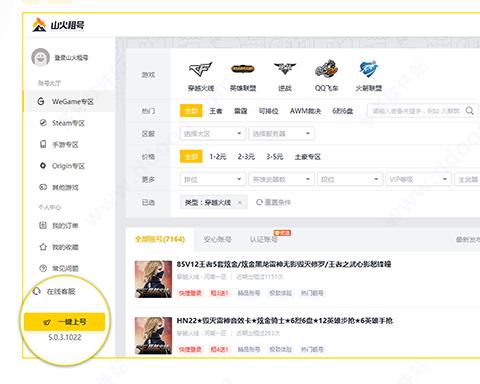Click 快捷登录 tag on the HN22 listing
Screen dimensions: 480x384
(x=190, y=349)
